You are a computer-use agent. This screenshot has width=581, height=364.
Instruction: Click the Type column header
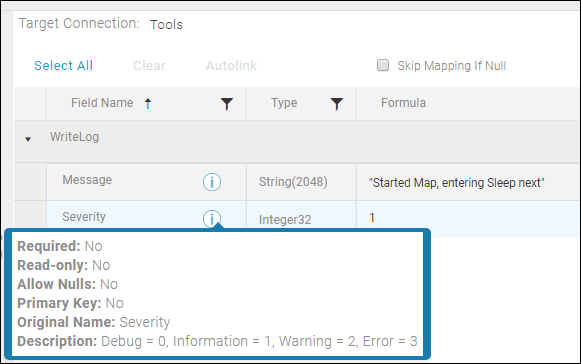click(x=284, y=103)
